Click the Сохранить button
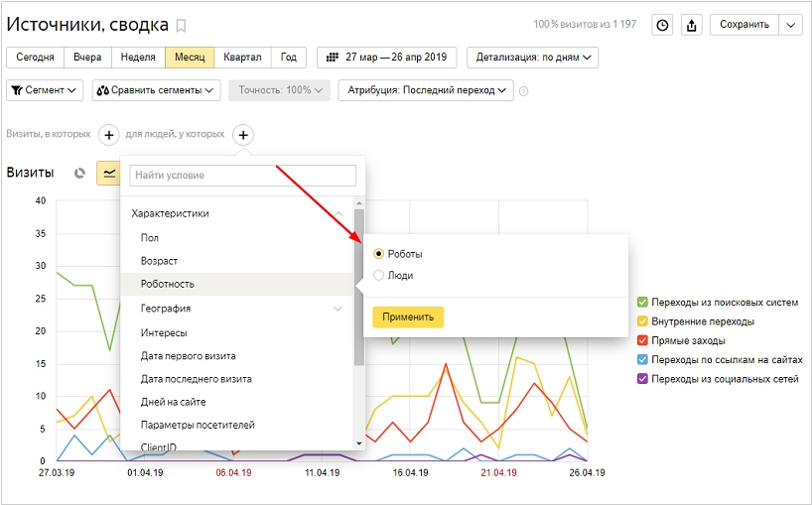 pyautogui.click(x=744, y=25)
